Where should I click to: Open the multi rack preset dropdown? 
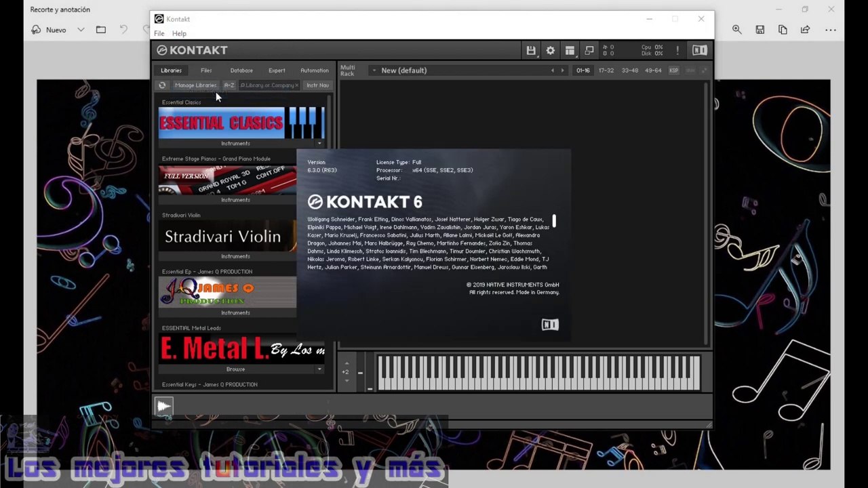pyautogui.click(x=374, y=70)
